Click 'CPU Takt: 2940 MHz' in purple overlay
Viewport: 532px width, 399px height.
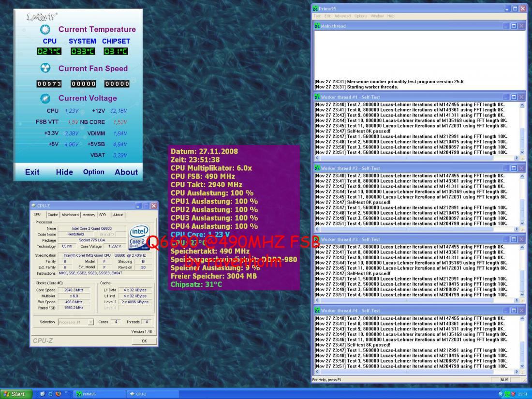(207, 185)
